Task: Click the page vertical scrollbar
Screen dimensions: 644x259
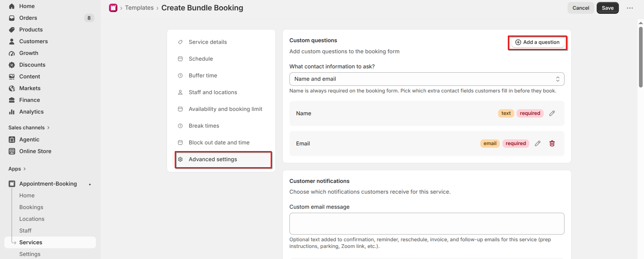Action: 640,57
